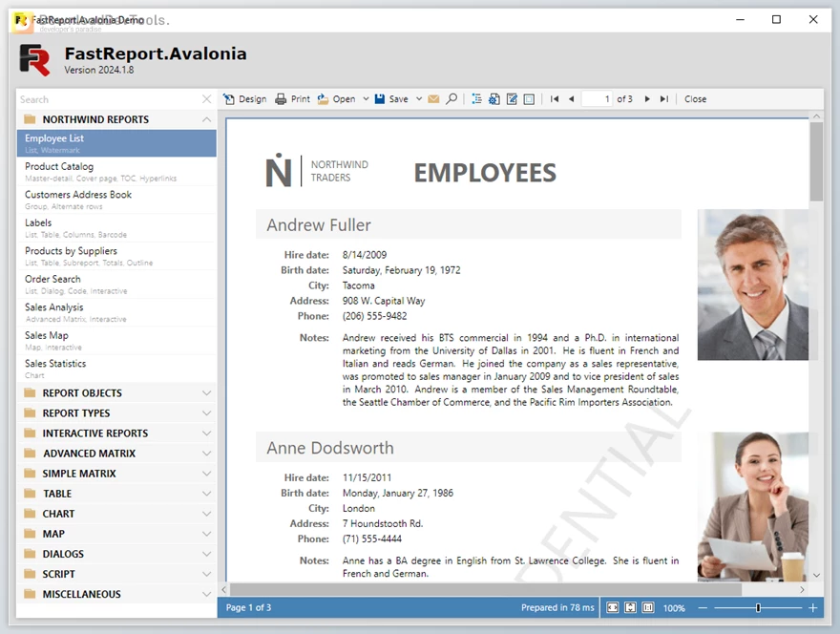Toggle the report outline icon
Image resolution: width=840 pixels, height=634 pixels.
click(476, 99)
